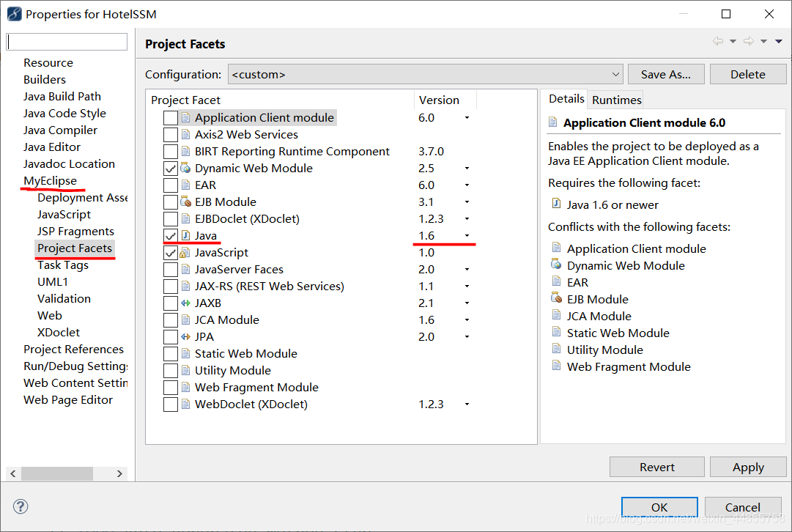This screenshot has height=532, width=792.
Task: Click the help question mark icon
Action: click(21, 506)
